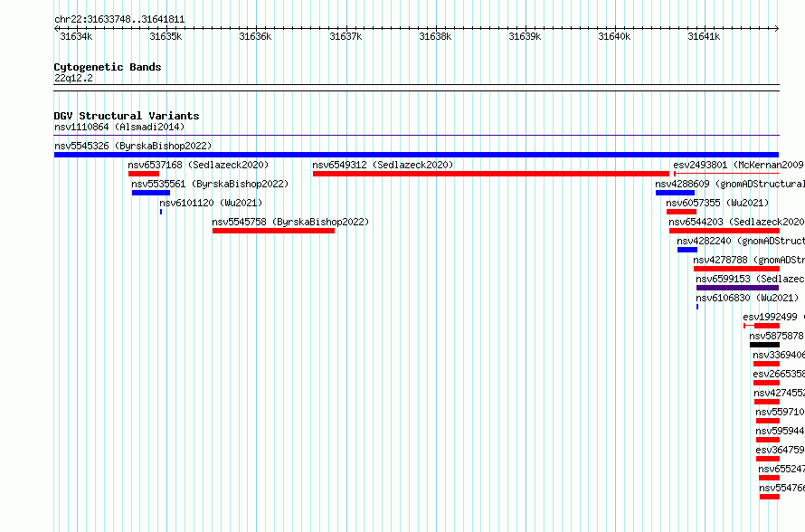This screenshot has width=805, height=532.
Task: Select the long red nsv6549312 bar
Action: [491, 174]
